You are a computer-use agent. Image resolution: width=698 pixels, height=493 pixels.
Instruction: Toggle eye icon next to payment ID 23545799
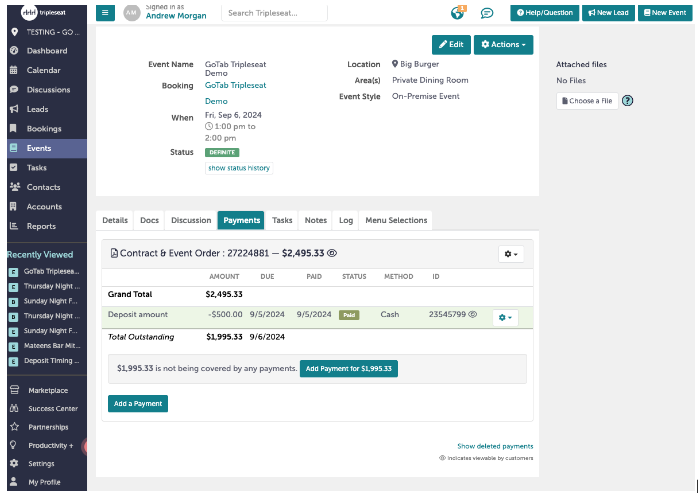[x=473, y=315]
